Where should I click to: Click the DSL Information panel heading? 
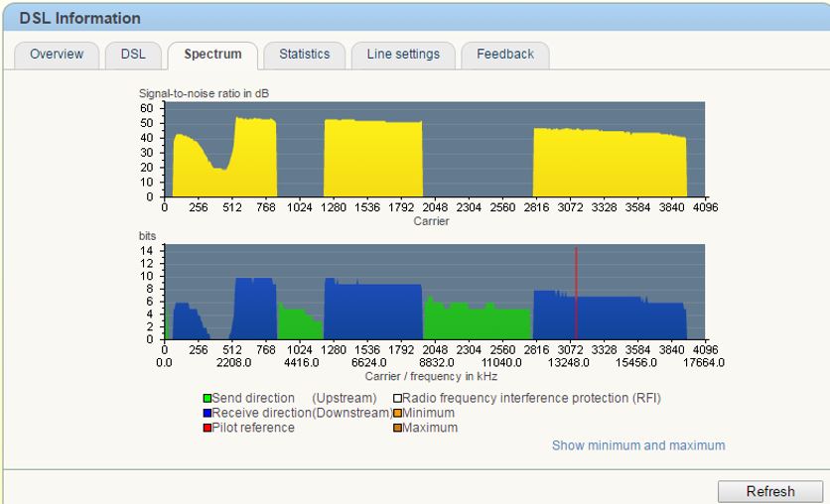(x=79, y=18)
